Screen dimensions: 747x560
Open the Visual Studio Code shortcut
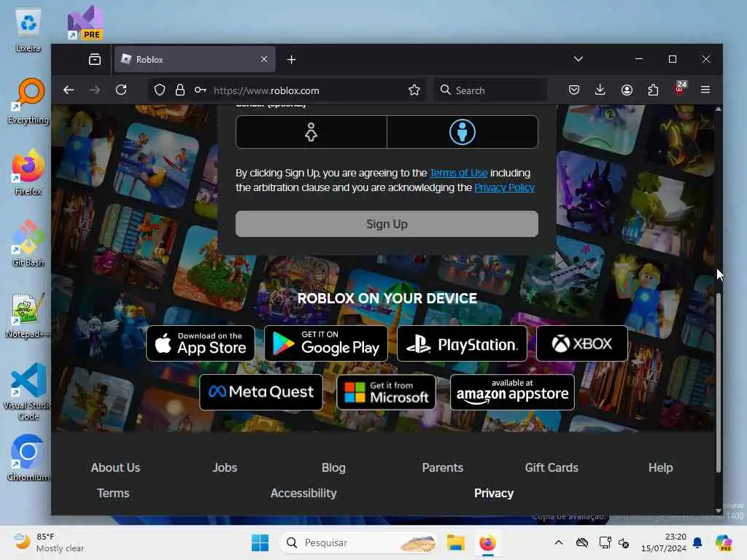tap(28, 392)
